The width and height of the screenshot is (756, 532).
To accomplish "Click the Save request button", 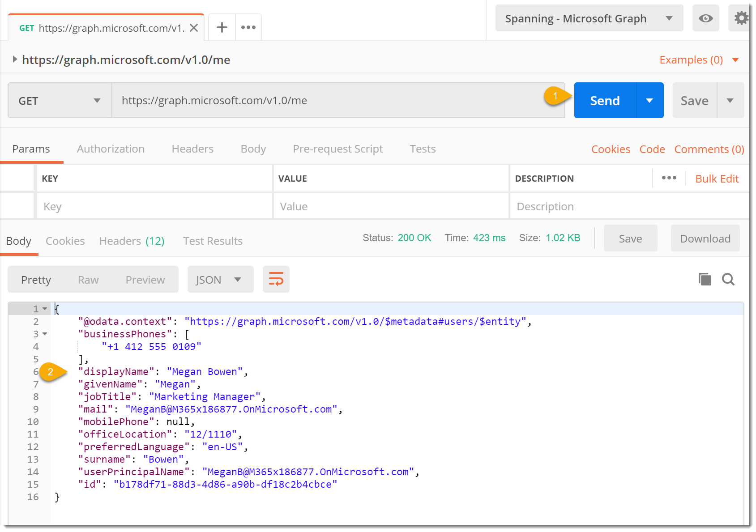I will click(694, 101).
